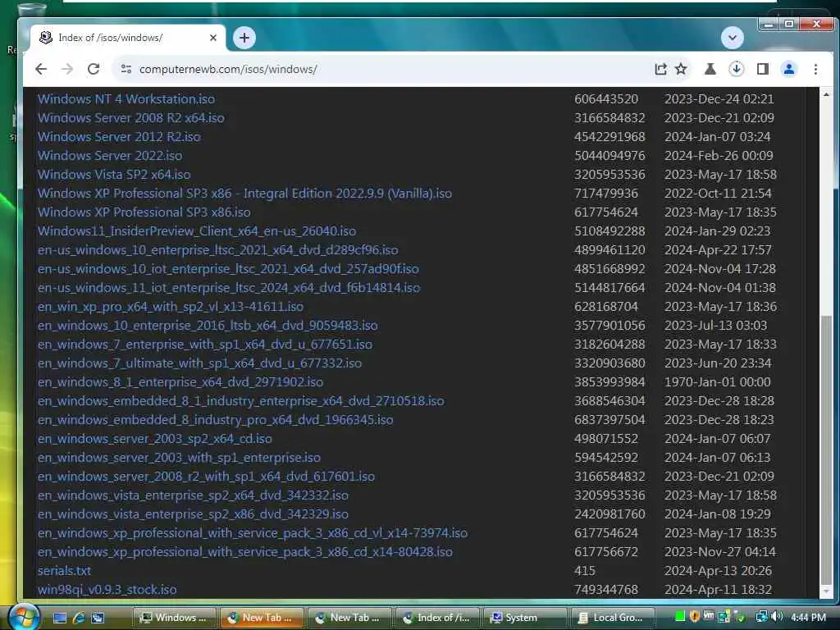Switch to the System taskbar window
840x630 pixels.
point(525,618)
